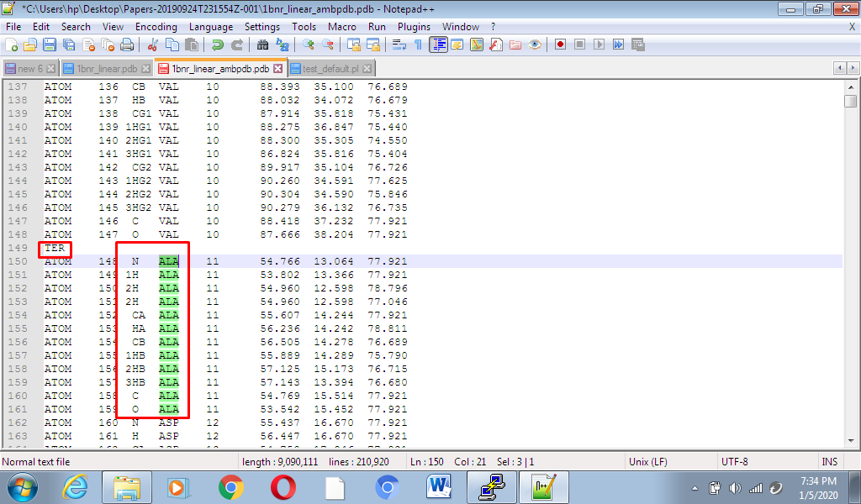Viewport: 861px width, 504px height.
Task: Toggle the indent guide button
Action: pyautogui.click(x=438, y=45)
